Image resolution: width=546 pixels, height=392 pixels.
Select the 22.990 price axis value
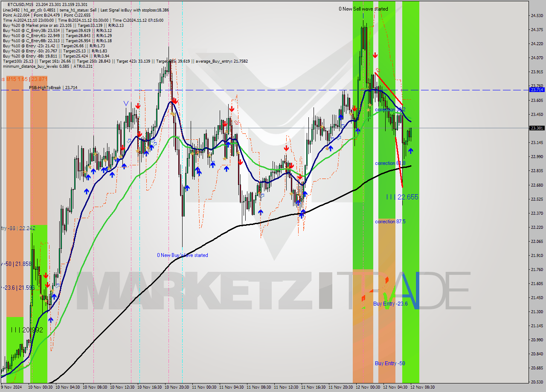click(x=537, y=156)
